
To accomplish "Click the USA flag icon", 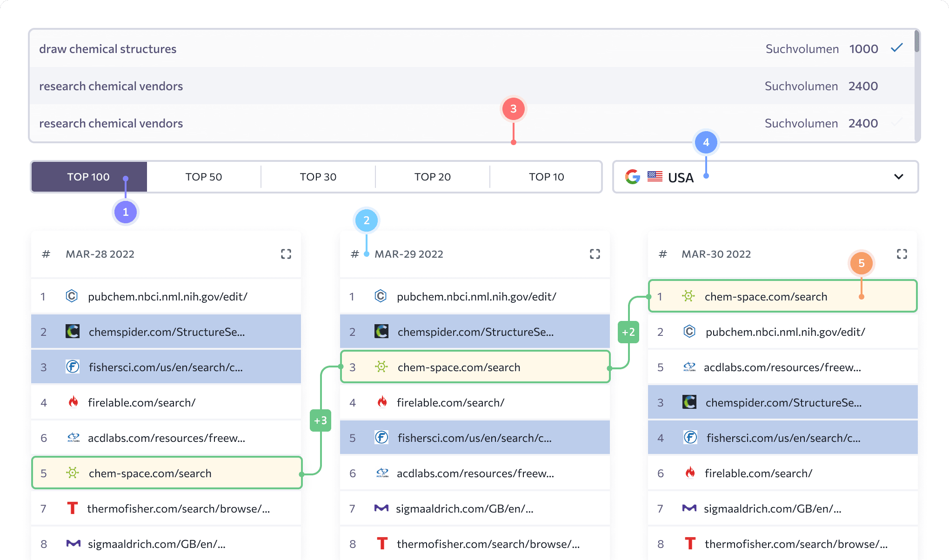I will pyautogui.click(x=655, y=177).
